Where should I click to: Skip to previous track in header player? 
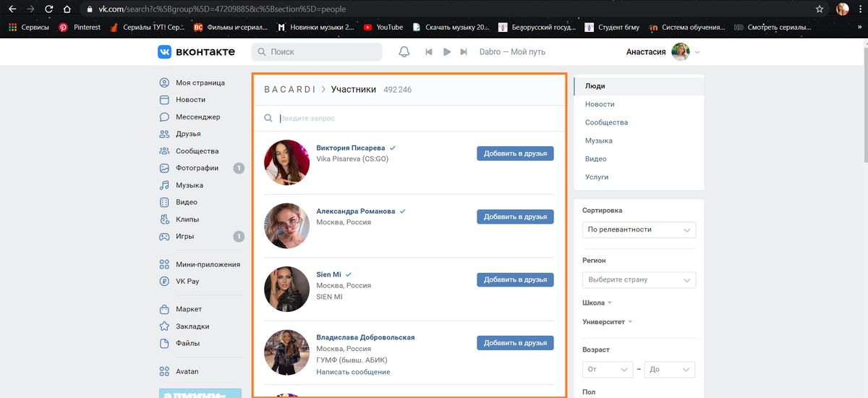coord(429,52)
